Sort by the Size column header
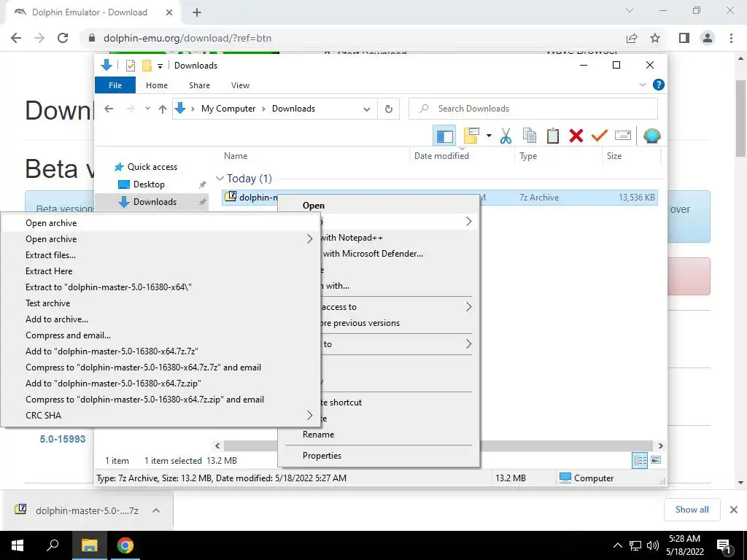747x560 pixels. coord(614,156)
